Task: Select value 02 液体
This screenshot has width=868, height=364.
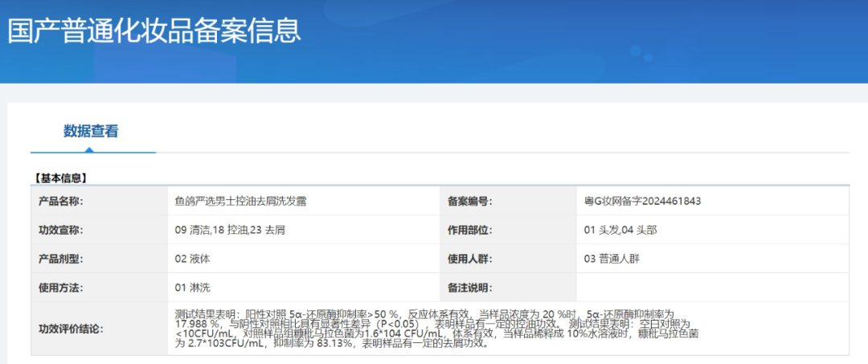Action: [192, 259]
